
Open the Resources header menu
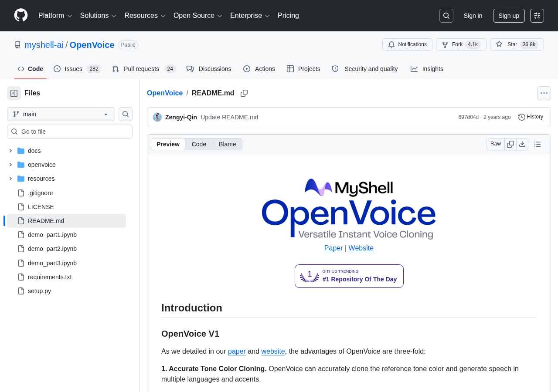tap(145, 16)
